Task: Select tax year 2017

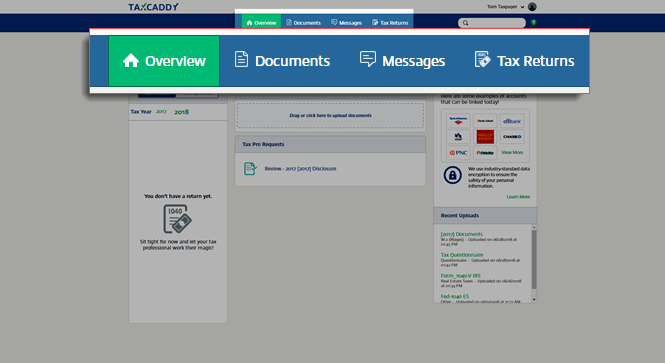Action: click(x=161, y=112)
